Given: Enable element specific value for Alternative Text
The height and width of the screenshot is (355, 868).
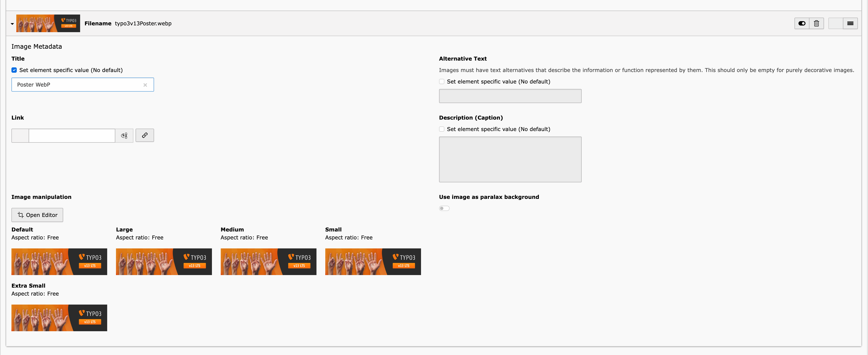Looking at the screenshot, I should (441, 81).
